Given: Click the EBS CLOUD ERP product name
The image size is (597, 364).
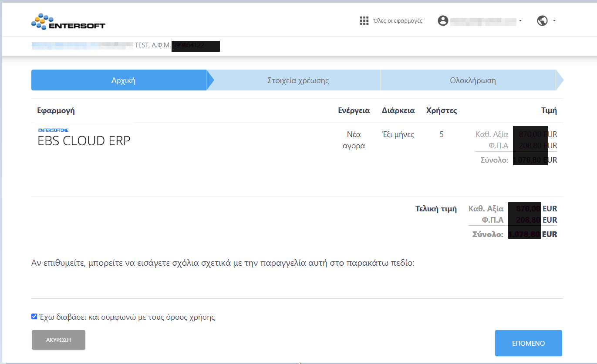Looking at the screenshot, I should point(84,141).
